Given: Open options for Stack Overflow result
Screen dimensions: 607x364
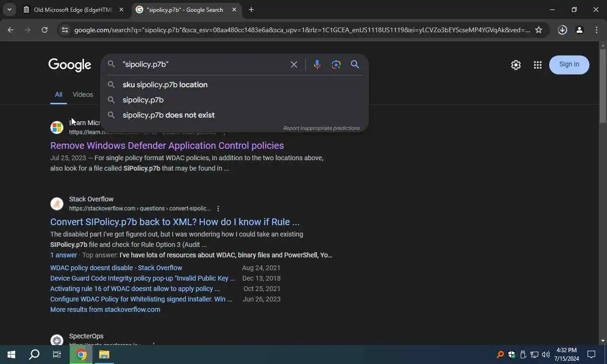Looking at the screenshot, I should 218,209.
